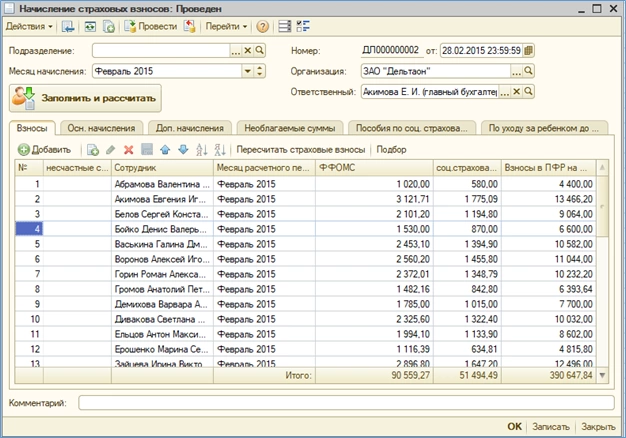Click Записать at the bottom
Viewport: 626px width, 438px height.
coord(551,425)
